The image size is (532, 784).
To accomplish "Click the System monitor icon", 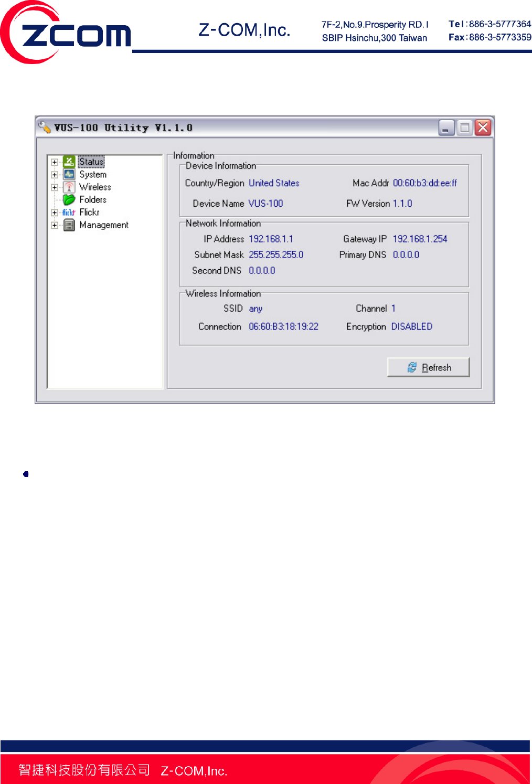I will tap(69, 174).
